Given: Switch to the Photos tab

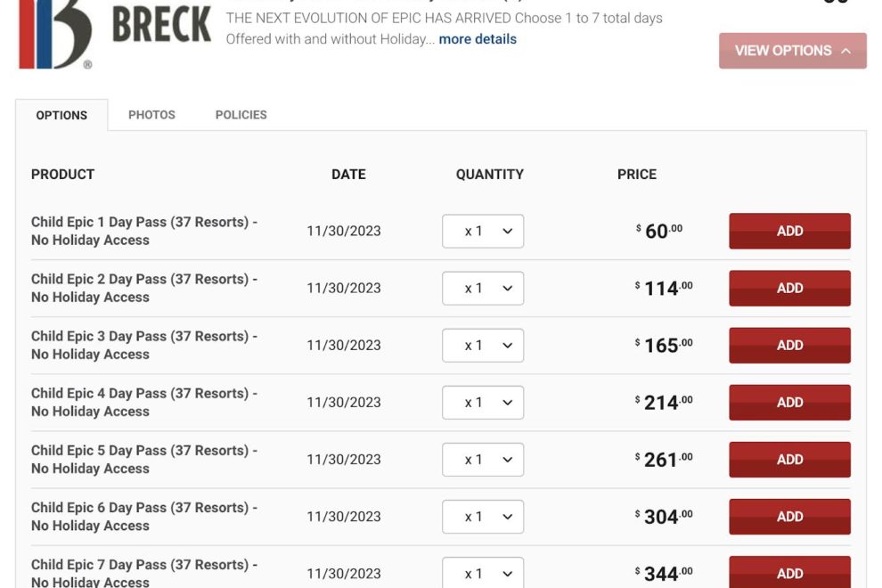Looking at the screenshot, I should 151,115.
